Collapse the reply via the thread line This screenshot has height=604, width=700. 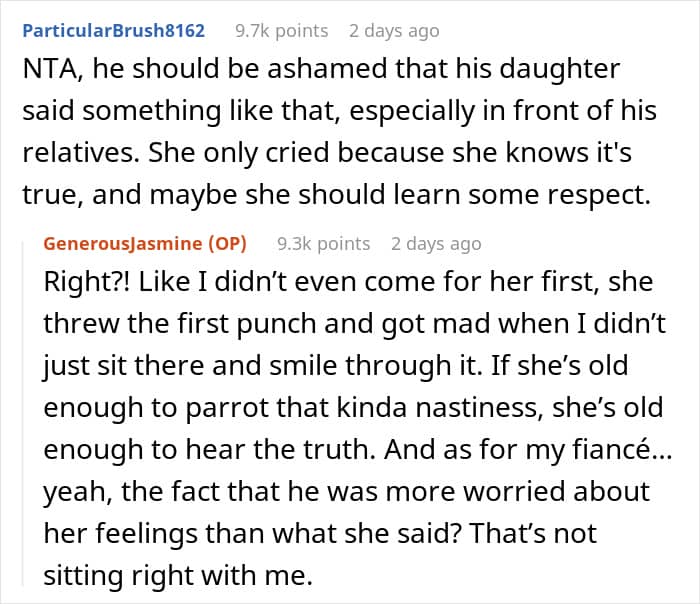pos(23,413)
